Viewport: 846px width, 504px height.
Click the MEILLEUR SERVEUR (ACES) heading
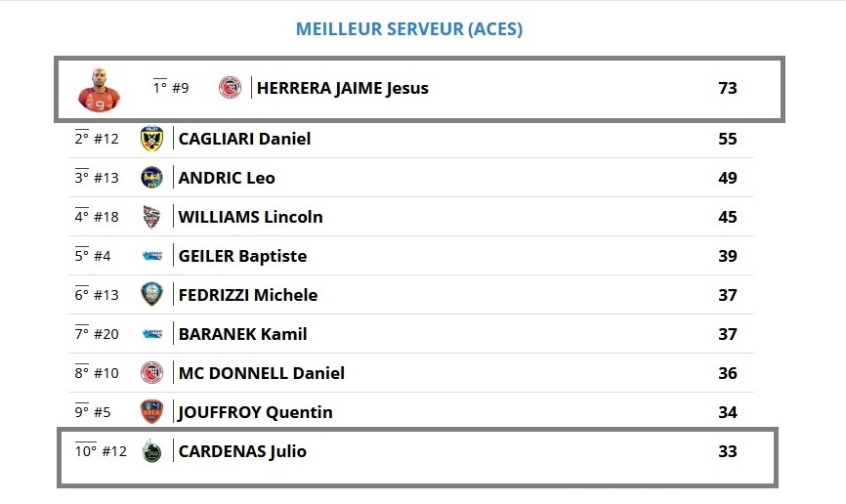coord(409,28)
